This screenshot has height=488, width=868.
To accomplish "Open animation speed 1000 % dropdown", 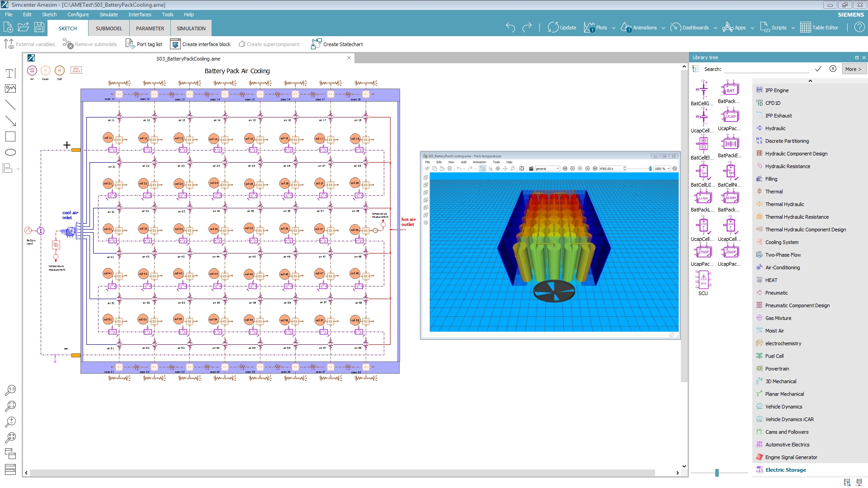I will pos(668,169).
